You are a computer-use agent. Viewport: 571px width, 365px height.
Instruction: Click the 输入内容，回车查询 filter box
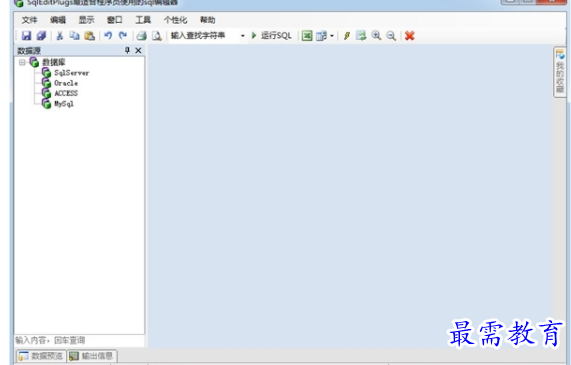(79, 341)
